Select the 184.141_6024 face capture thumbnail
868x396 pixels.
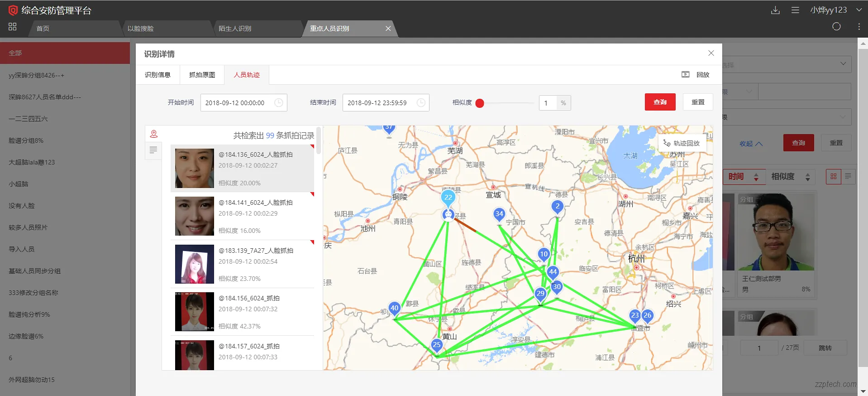[195, 216]
